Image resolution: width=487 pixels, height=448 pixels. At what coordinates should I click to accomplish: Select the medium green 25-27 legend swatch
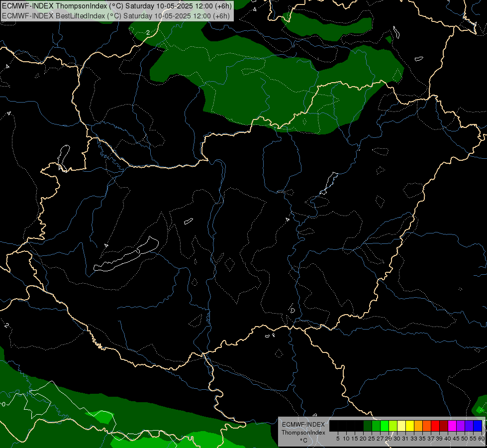[376, 426]
